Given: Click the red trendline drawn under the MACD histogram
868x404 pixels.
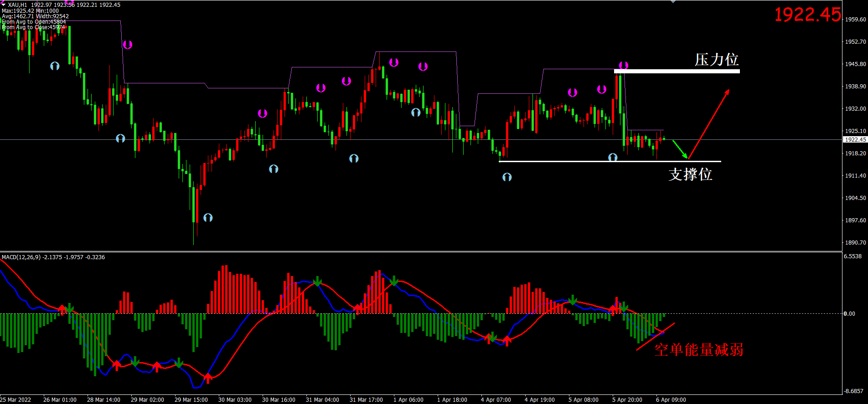Looking at the screenshot, I should [x=656, y=337].
